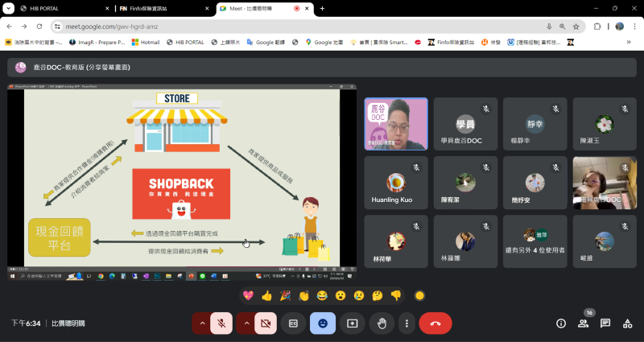Viewport: 644px width, 342px height.
Task: Open the Google 地圖 bookmark
Action: pos(324,42)
